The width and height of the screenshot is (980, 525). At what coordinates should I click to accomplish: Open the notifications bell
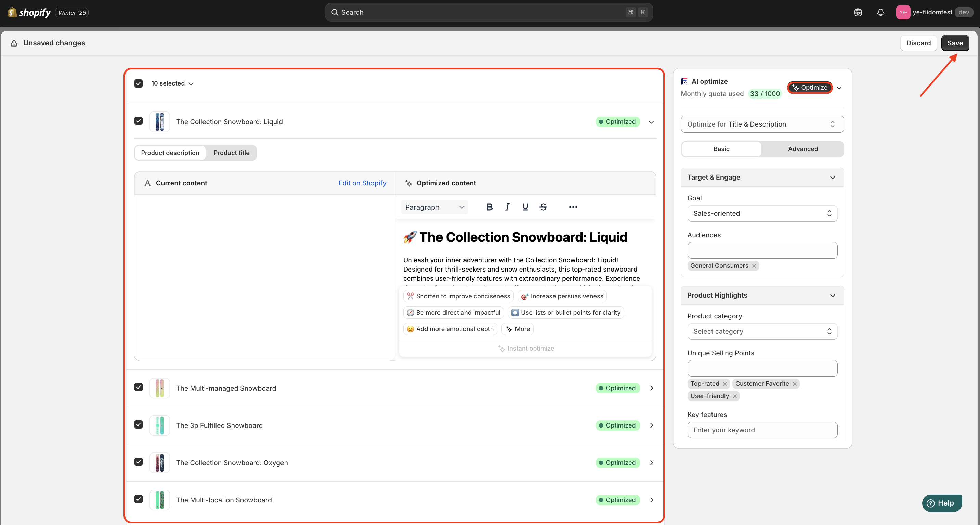click(x=880, y=12)
